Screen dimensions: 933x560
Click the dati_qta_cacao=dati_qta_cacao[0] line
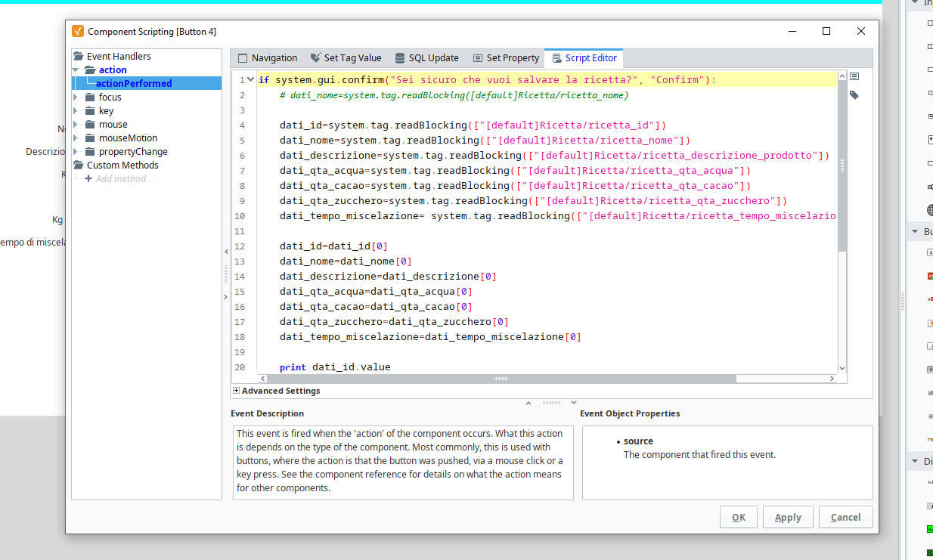click(x=376, y=307)
